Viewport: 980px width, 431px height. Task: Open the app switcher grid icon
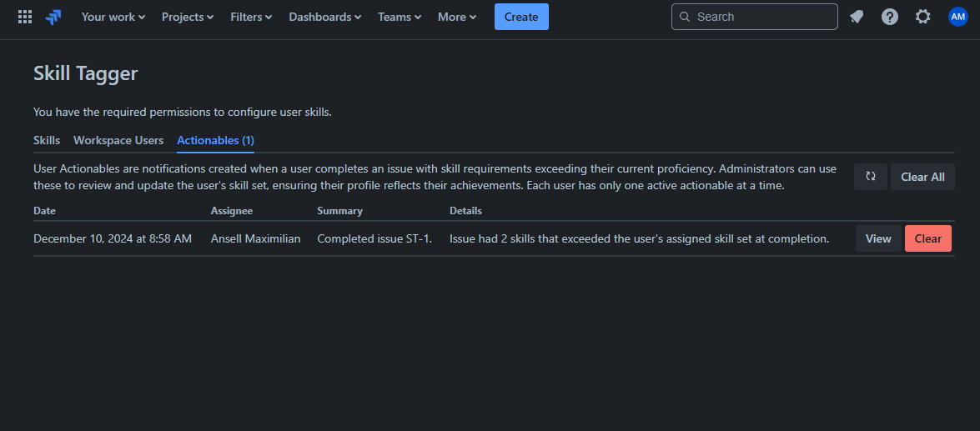[x=25, y=17]
